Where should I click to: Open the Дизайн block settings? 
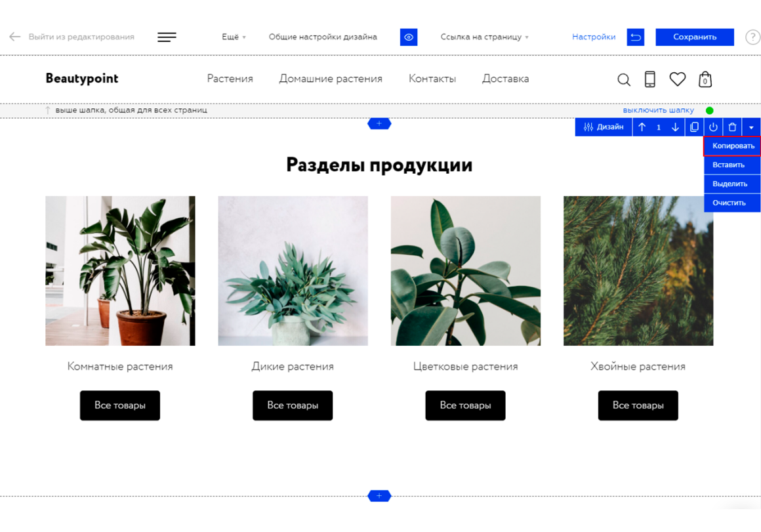coord(604,127)
